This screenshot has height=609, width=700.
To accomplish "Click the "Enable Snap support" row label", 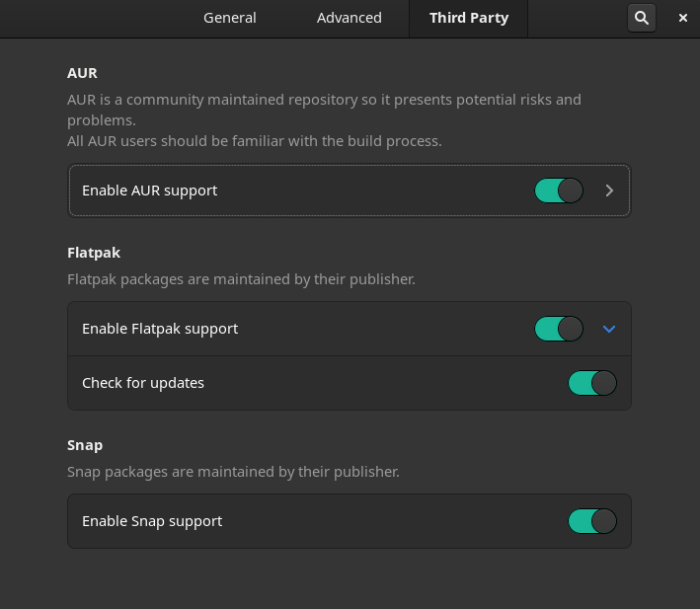I will 152,521.
